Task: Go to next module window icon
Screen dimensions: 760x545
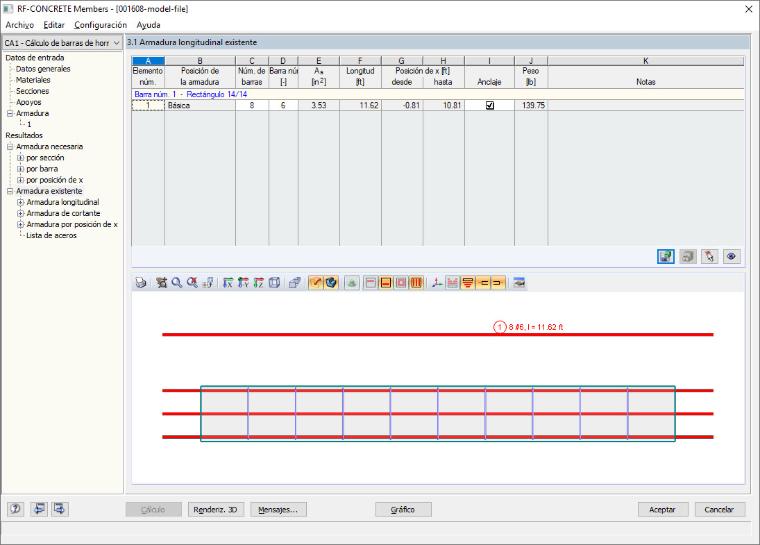Action: tap(60, 509)
